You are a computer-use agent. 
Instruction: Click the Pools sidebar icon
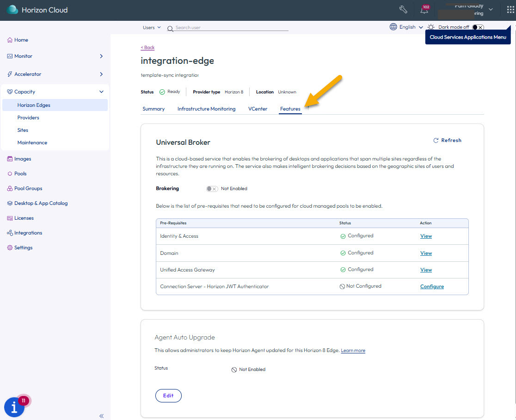10,174
